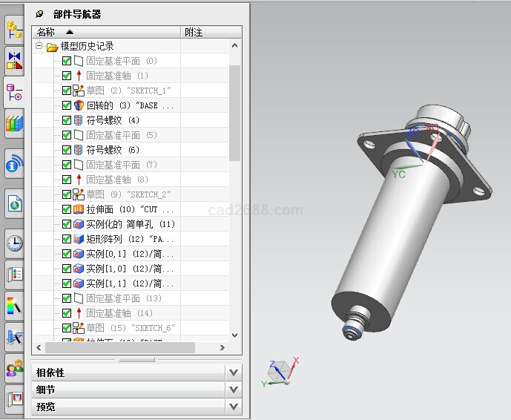511x420 pixels.
Task: Uncheck the 回转的 (3) feature checkbox
Action: click(67, 105)
